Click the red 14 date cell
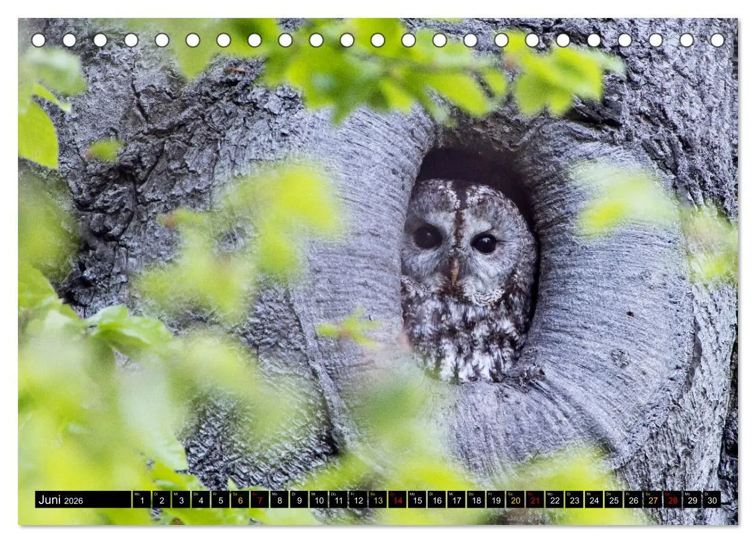Viewport: 756px width, 543px height. [397, 500]
